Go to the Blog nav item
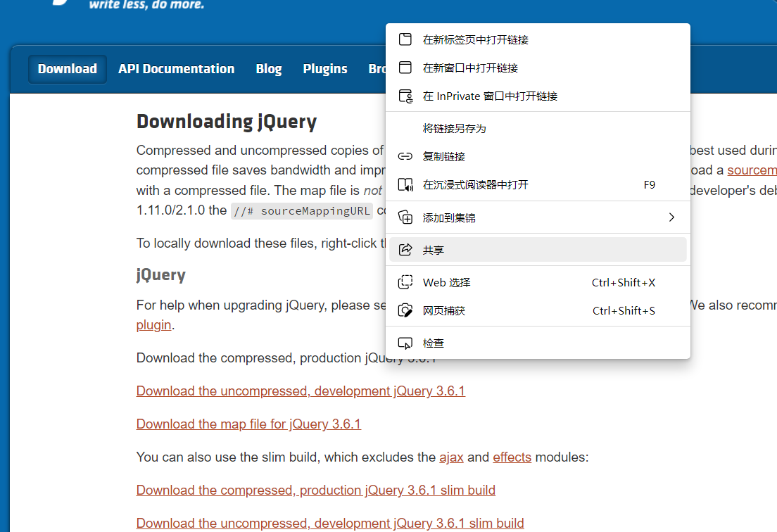The height and width of the screenshot is (532, 777). (269, 69)
